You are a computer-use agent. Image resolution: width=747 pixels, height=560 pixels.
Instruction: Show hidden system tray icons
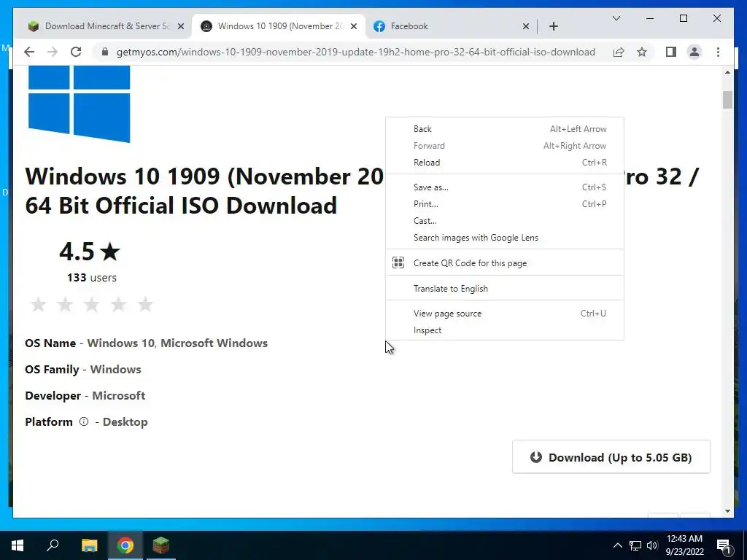pyautogui.click(x=617, y=545)
